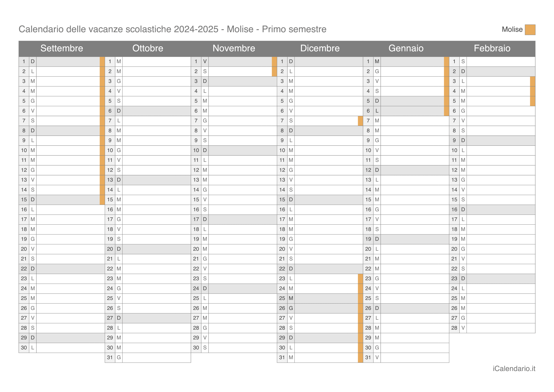Screen dimensions: 554x392
Task: Click day 8 in Dicembre
Action: tap(282, 131)
